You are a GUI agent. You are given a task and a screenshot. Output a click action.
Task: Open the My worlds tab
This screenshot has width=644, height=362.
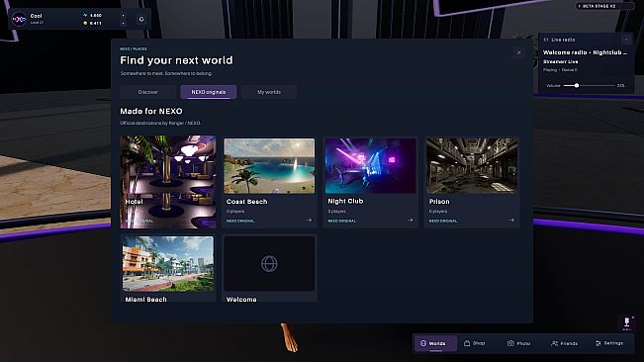269,92
